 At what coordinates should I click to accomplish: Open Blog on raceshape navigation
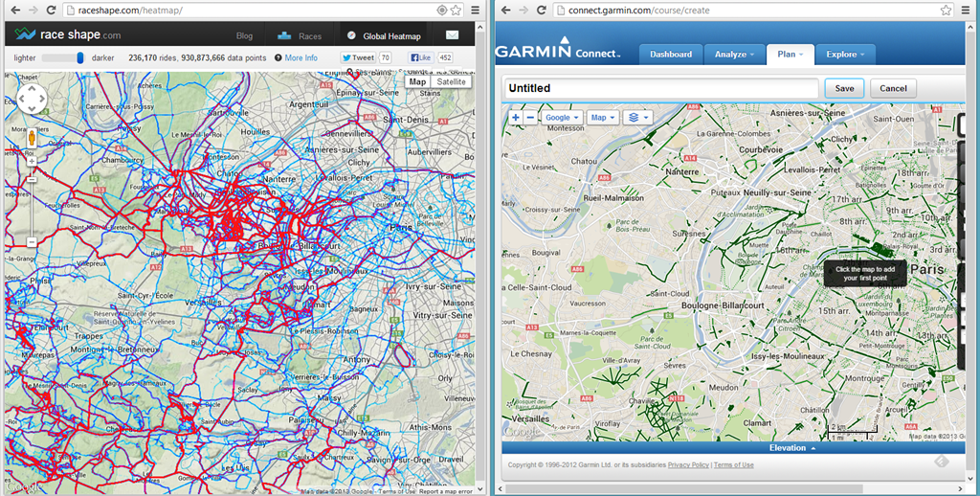[x=244, y=35]
